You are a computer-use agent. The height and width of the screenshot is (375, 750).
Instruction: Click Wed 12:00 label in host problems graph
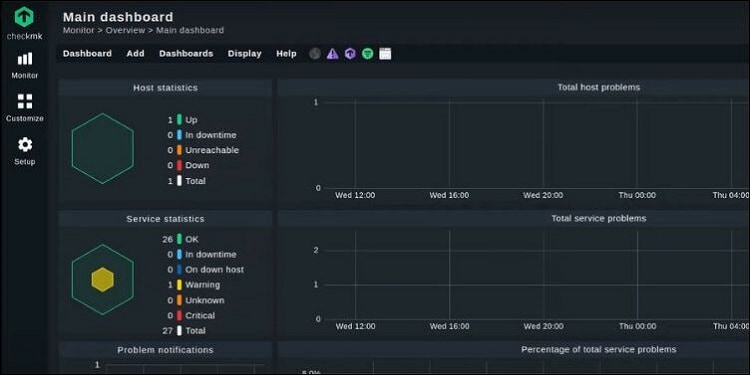355,195
